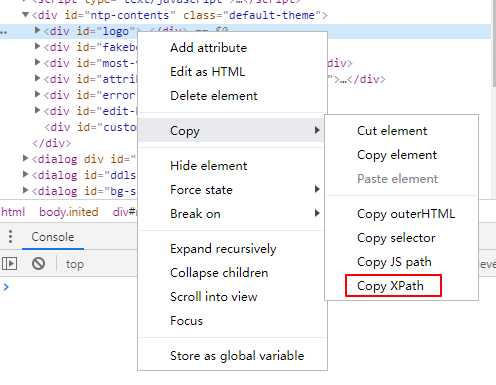Expand the div id attri node
The image size is (496, 385).
pyautogui.click(x=37, y=78)
